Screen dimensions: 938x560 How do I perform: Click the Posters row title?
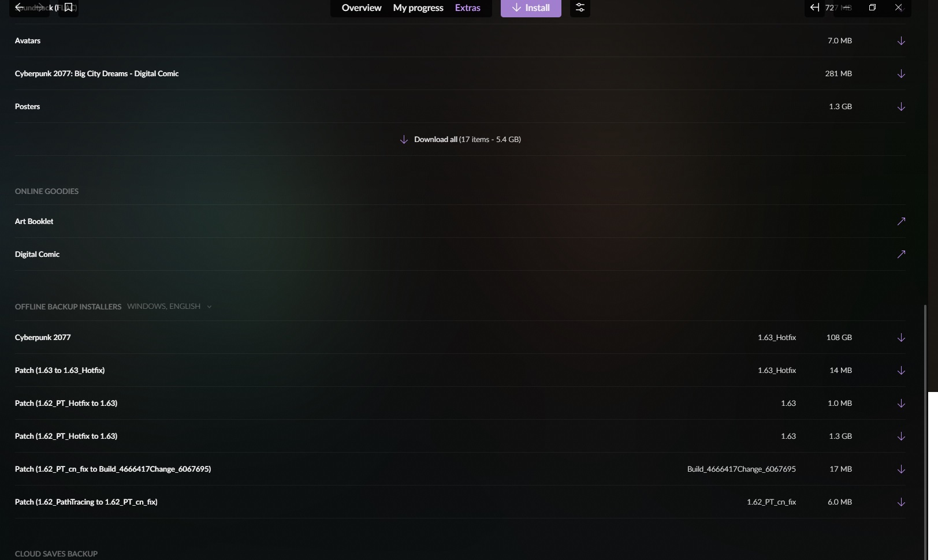[27, 107]
